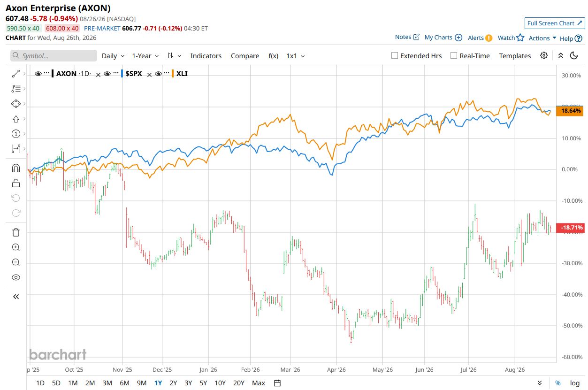
Task: Toggle percent scale button
Action: [558, 383]
